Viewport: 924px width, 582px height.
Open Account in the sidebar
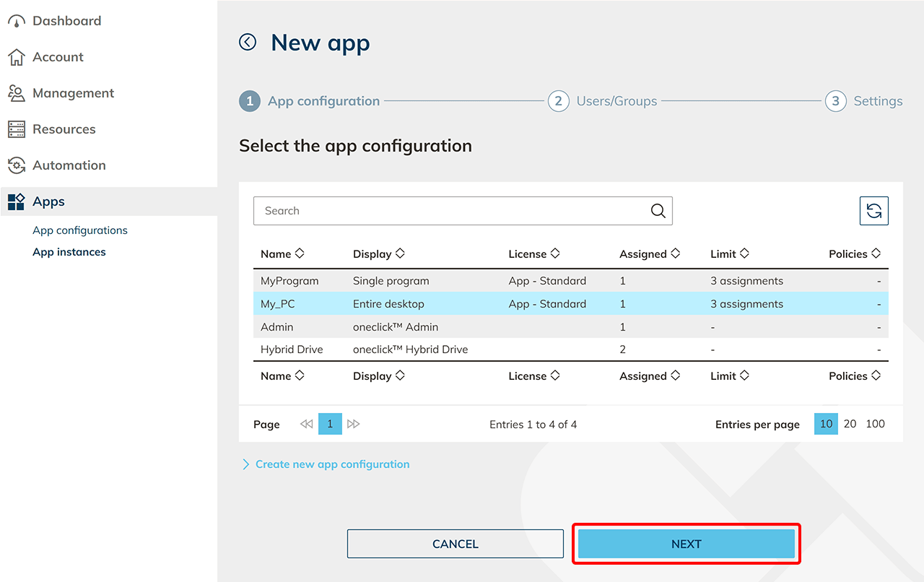pyautogui.click(x=58, y=57)
